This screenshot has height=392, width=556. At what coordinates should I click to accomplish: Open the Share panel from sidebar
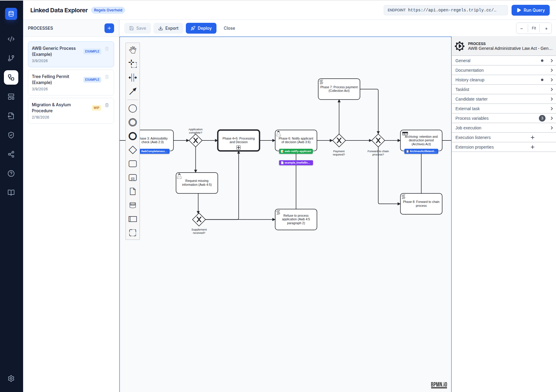(11, 154)
